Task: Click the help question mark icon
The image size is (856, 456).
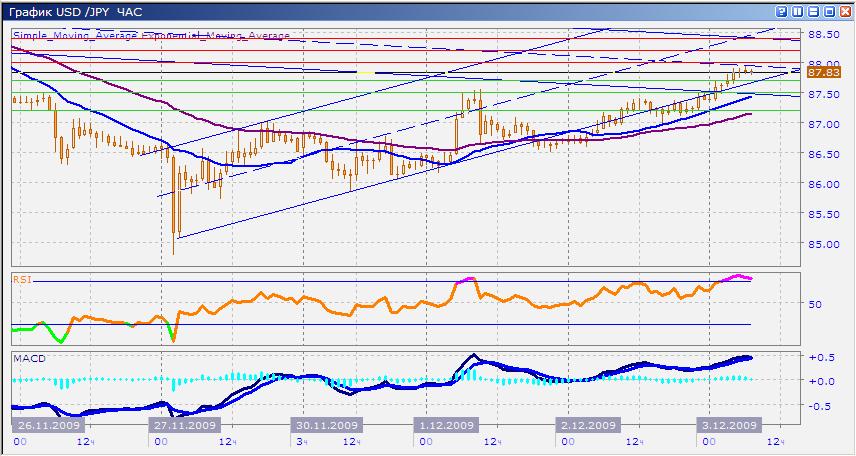Action: pyautogui.click(x=782, y=11)
